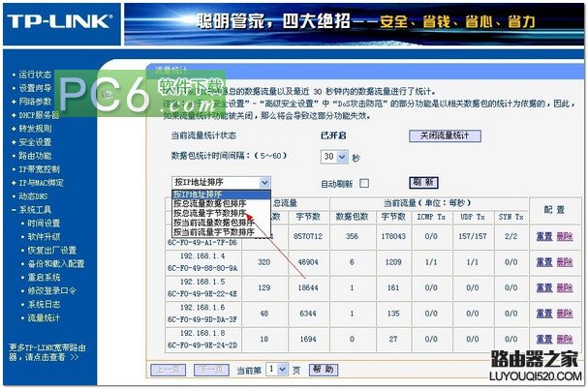Viewport: 588px width, 389px height.
Task: Click the 6C-F0-49-9D-DA-3F MAC address
Action: [202, 319]
